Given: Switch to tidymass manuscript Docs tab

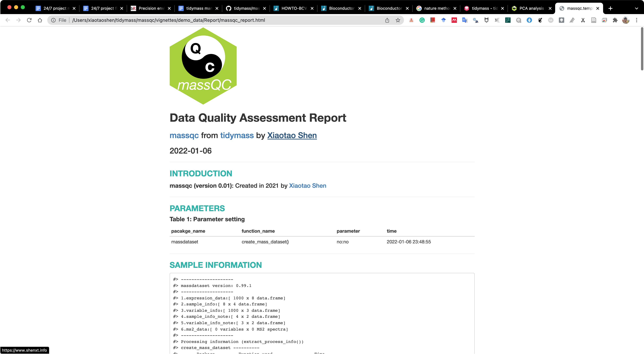Looking at the screenshot, I should 198,8.
